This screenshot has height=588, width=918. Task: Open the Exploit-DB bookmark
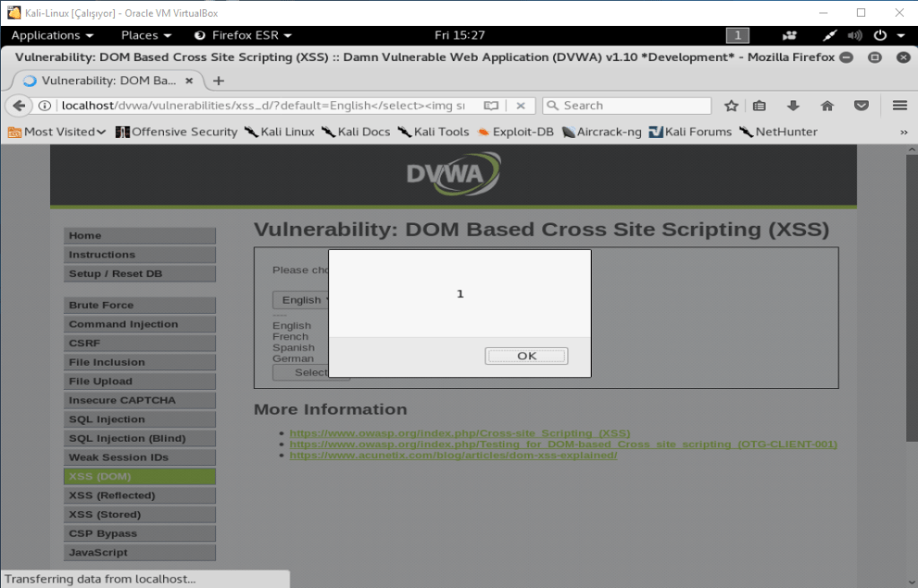point(515,132)
